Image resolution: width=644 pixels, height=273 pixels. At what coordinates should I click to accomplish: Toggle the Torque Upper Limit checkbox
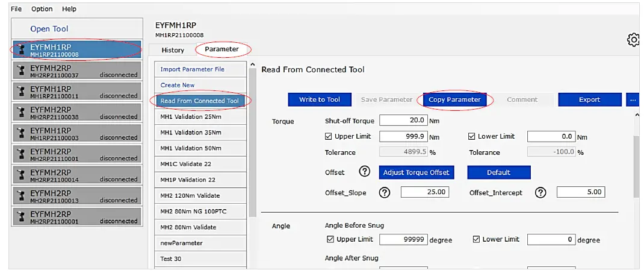tap(329, 137)
